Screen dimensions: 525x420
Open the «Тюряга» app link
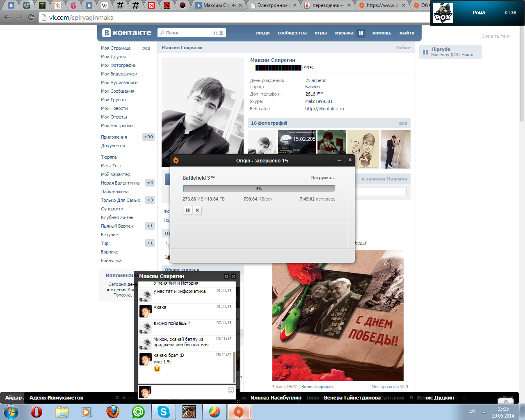[x=109, y=157]
